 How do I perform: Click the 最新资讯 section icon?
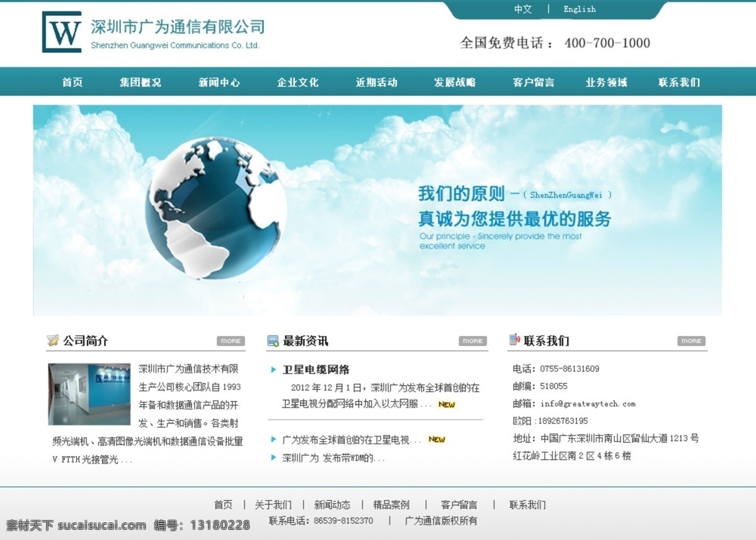(x=273, y=341)
